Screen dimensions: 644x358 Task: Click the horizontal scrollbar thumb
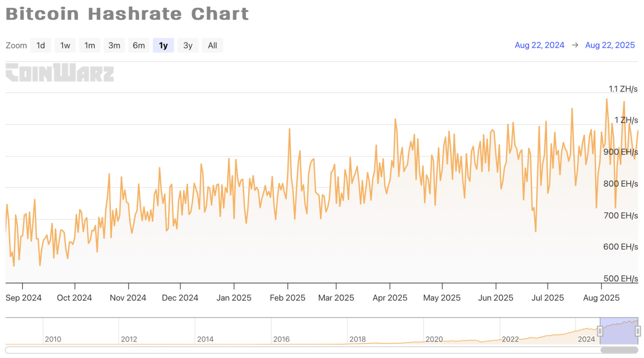pos(619,351)
